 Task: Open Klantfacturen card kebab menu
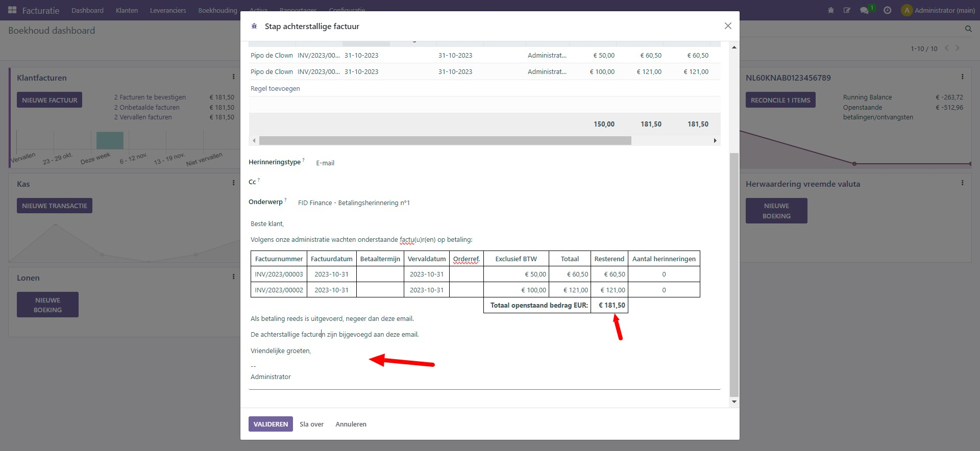(234, 77)
